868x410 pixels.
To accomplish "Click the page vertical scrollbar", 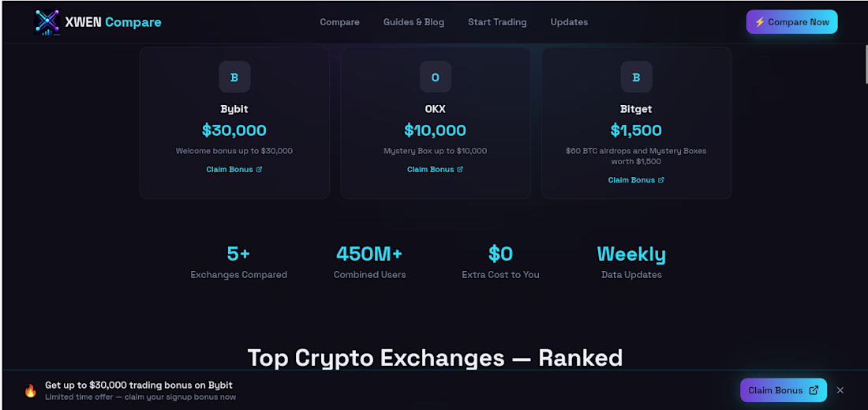I will 865,63.
